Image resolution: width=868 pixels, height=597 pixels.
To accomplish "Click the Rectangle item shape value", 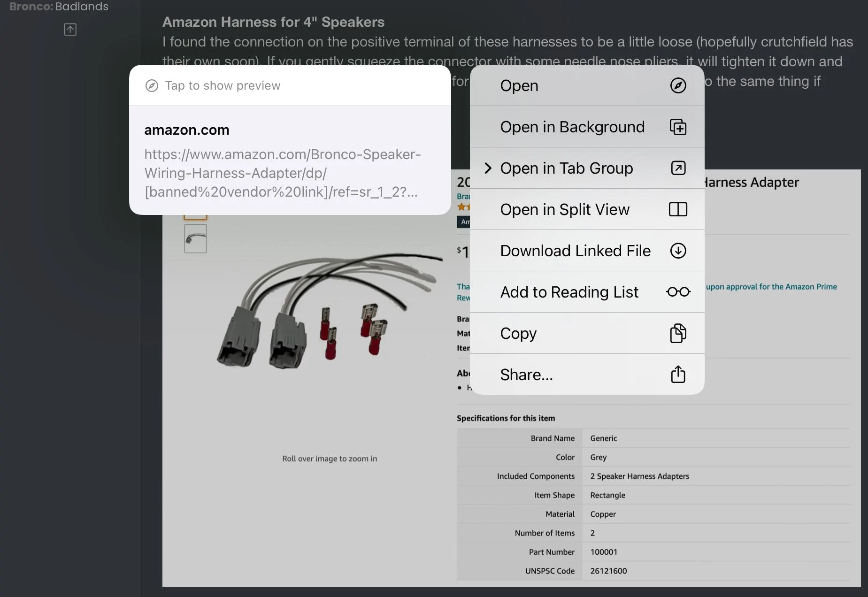I will pos(607,495).
